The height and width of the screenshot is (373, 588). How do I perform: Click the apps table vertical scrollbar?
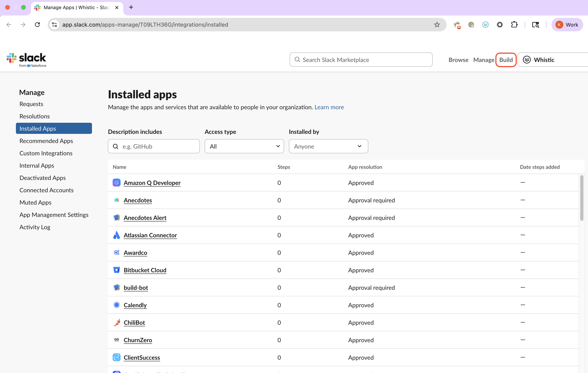[x=582, y=198]
